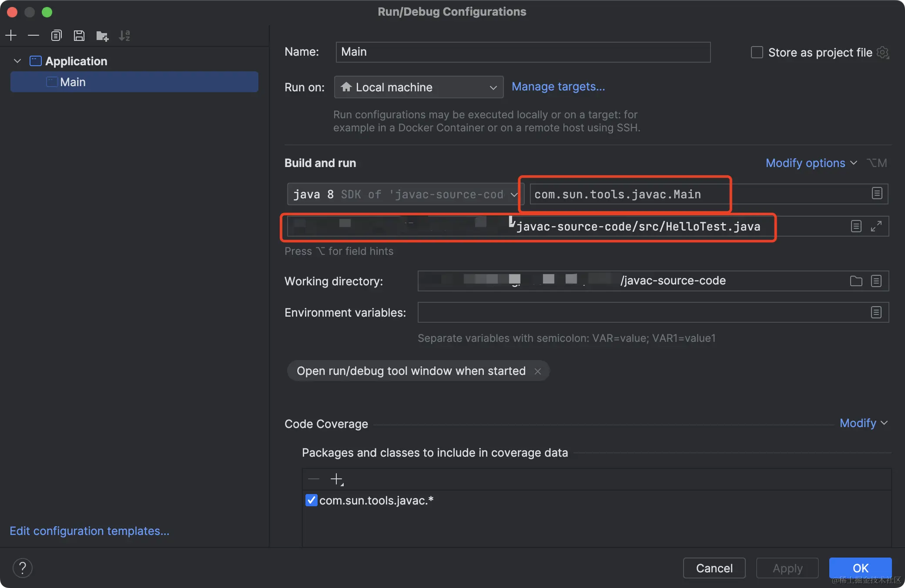The width and height of the screenshot is (905, 588).
Task: Click the Copy Configuration icon
Action: 56,35
